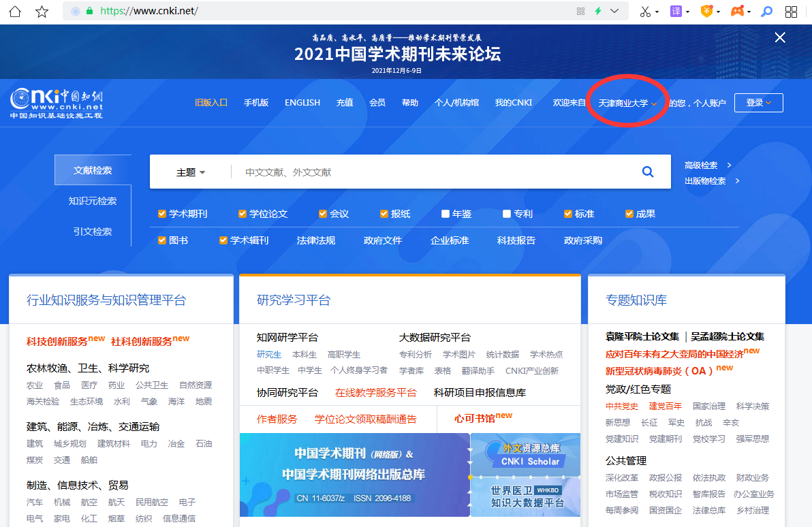Screen dimensions: 812x527
Task: Switch to the 引文检索 tab
Action: (93, 231)
